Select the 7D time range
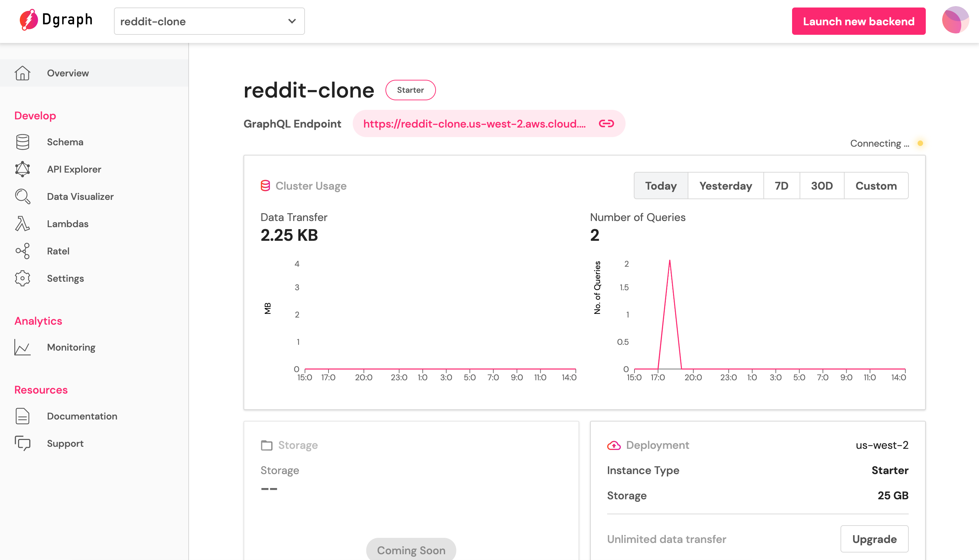This screenshot has height=560, width=979. (781, 186)
